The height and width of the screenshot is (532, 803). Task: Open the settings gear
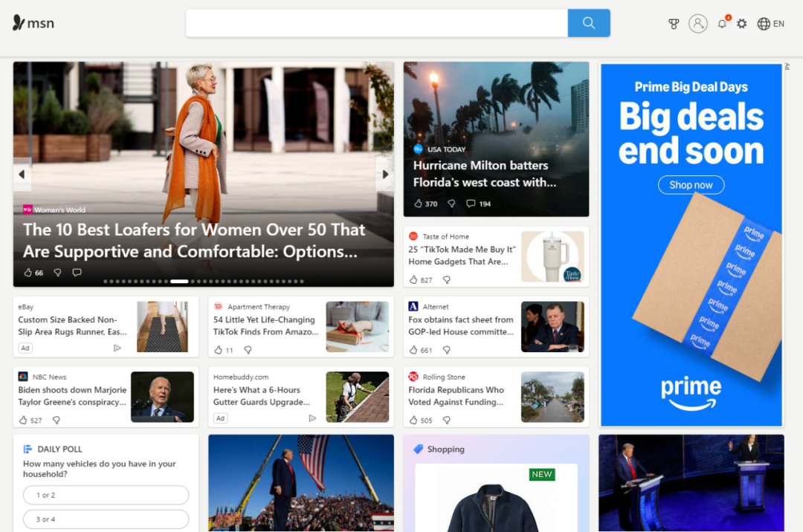741,24
